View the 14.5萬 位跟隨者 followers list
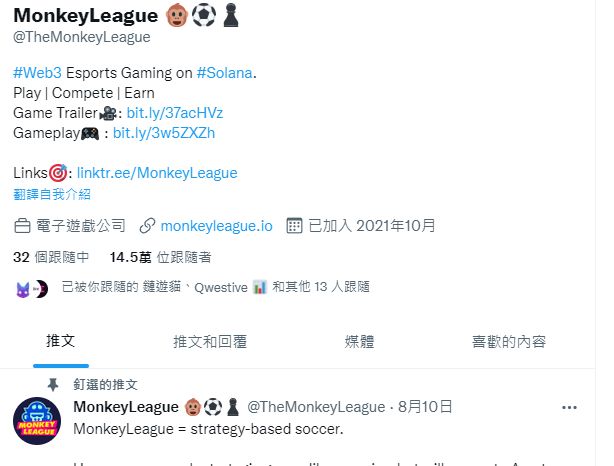The image size is (614, 466). [x=161, y=257]
